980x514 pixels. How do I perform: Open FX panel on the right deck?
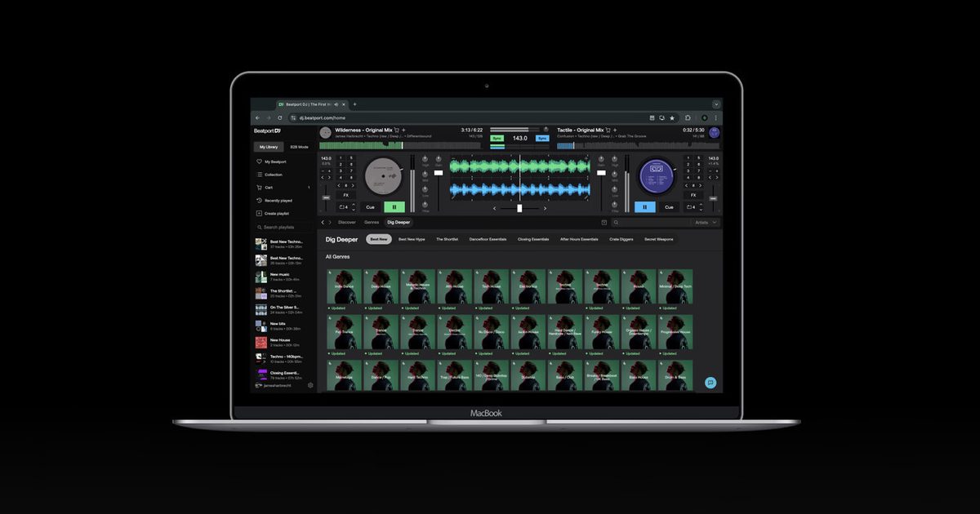tap(694, 195)
